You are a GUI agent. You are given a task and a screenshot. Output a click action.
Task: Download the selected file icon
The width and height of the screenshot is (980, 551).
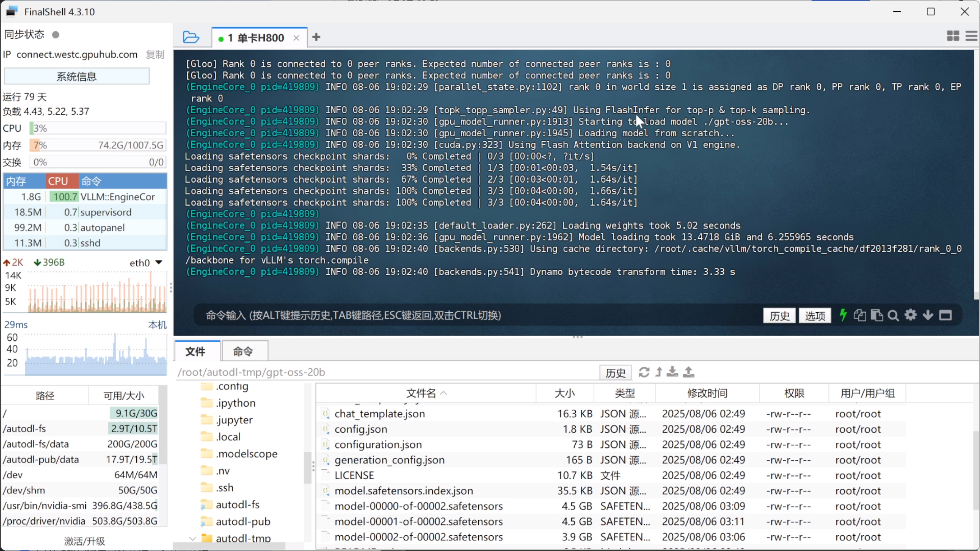point(673,372)
